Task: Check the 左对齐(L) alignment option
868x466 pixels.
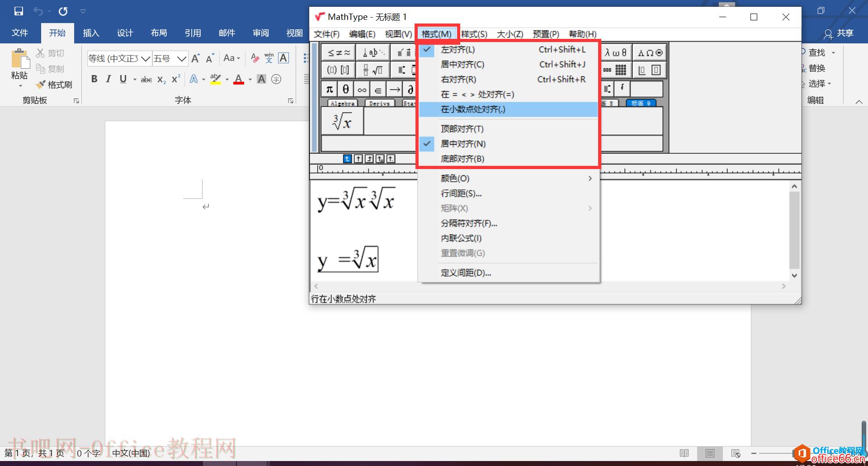Action: pos(509,50)
